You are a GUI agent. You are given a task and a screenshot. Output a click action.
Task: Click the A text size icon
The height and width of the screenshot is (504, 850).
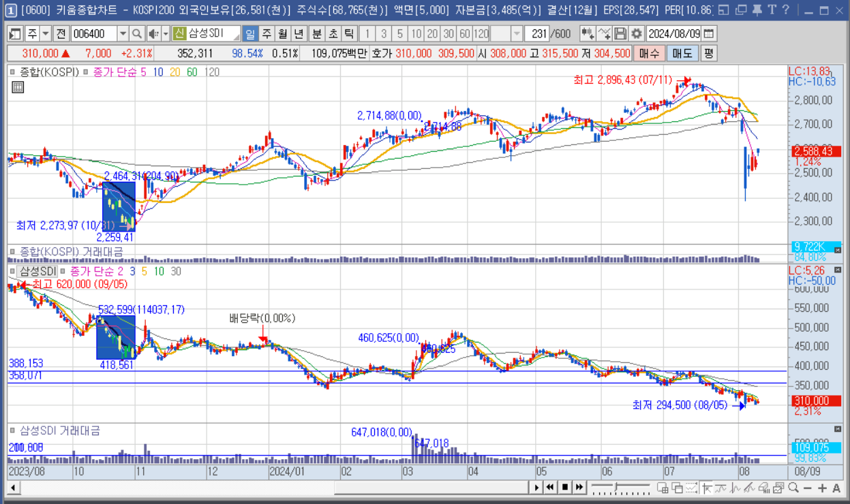[836, 487]
